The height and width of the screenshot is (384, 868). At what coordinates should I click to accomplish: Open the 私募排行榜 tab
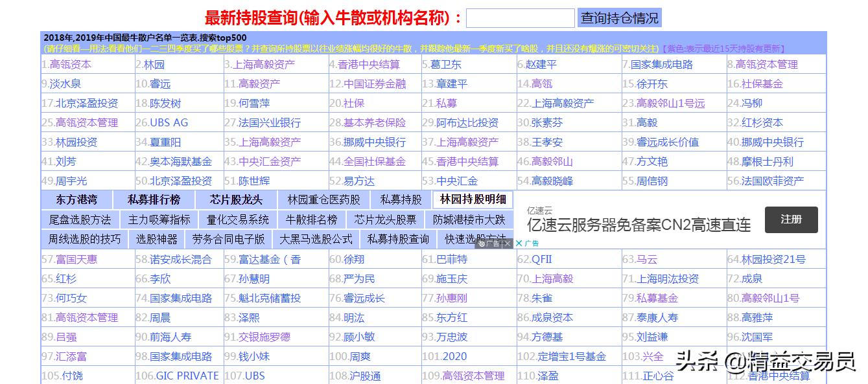pyautogui.click(x=154, y=199)
